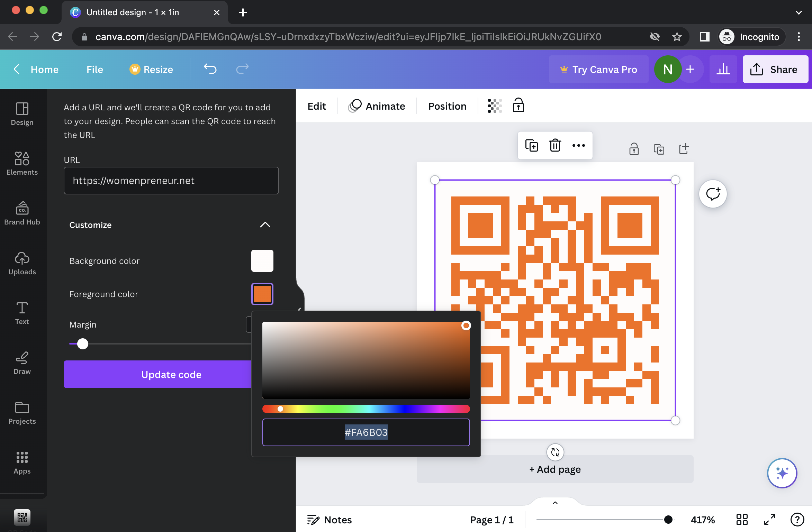Click Try Canva Pro
This screenshot has width=812, height=532.
point(599,69)
